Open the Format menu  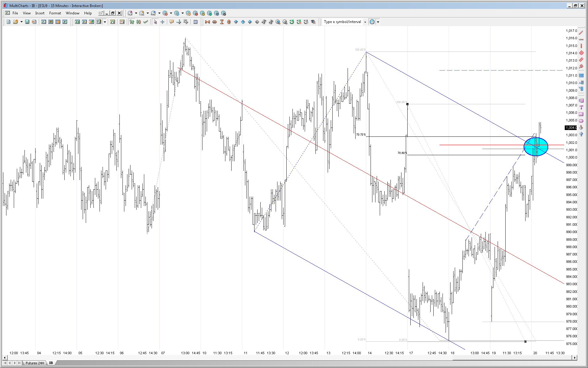click(x=55, y=13)
